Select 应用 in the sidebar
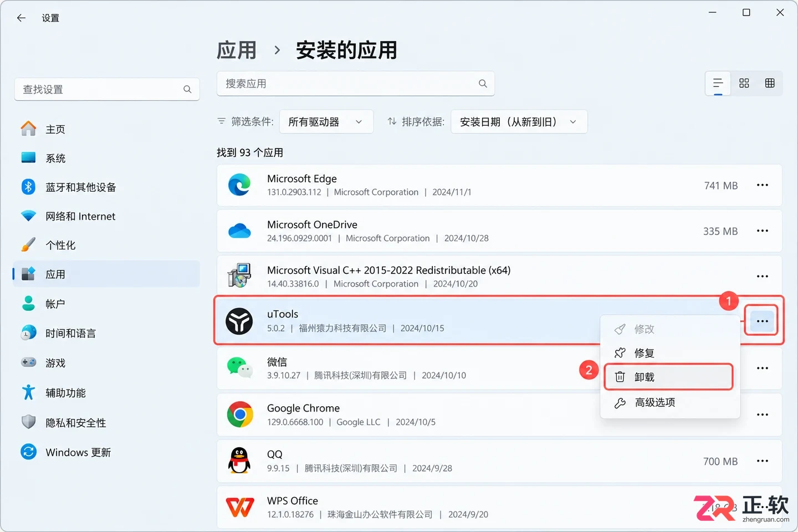 point(106,274)
